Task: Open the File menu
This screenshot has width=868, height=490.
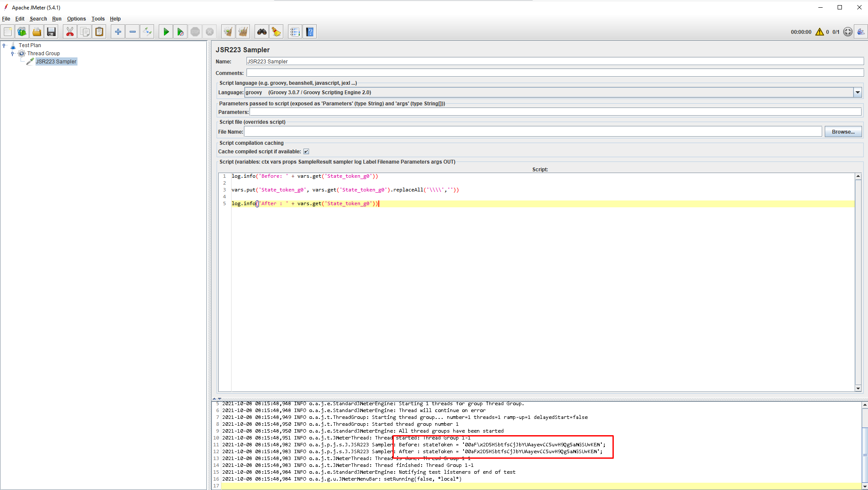Action: [6, 19]
